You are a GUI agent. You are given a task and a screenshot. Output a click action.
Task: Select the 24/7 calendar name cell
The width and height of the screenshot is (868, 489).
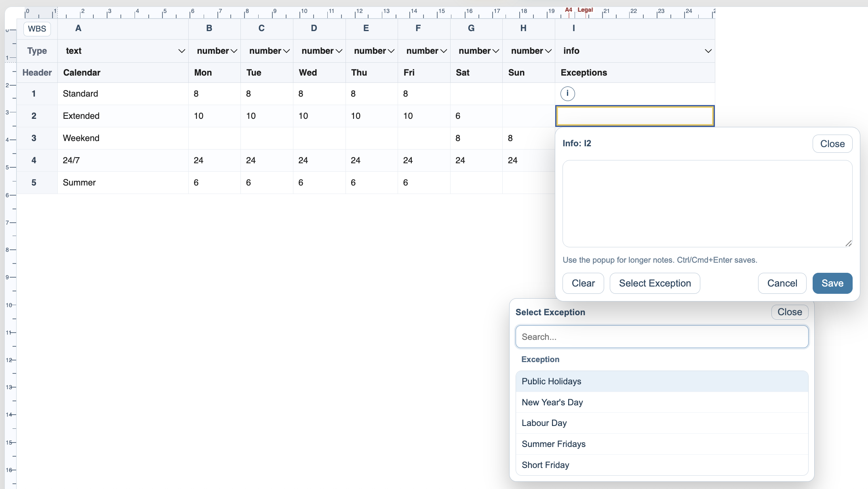tap(123, 160)
